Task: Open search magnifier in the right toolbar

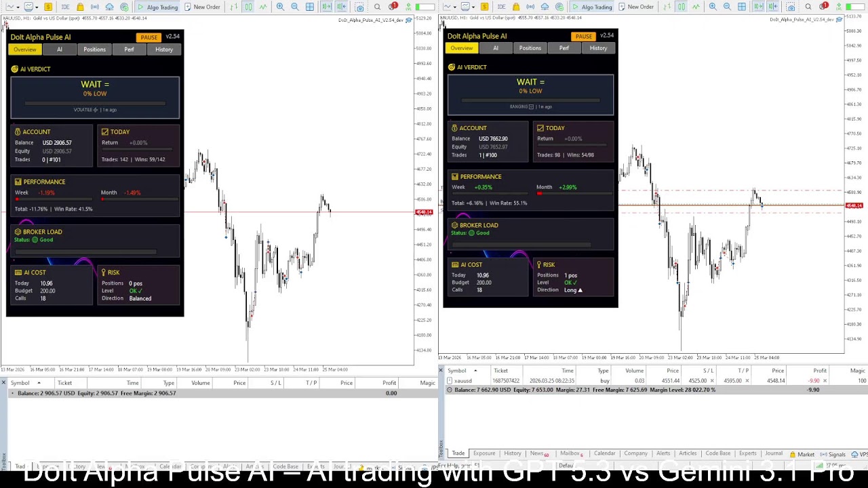Action: pyautogui.click(x=808, y=7)
